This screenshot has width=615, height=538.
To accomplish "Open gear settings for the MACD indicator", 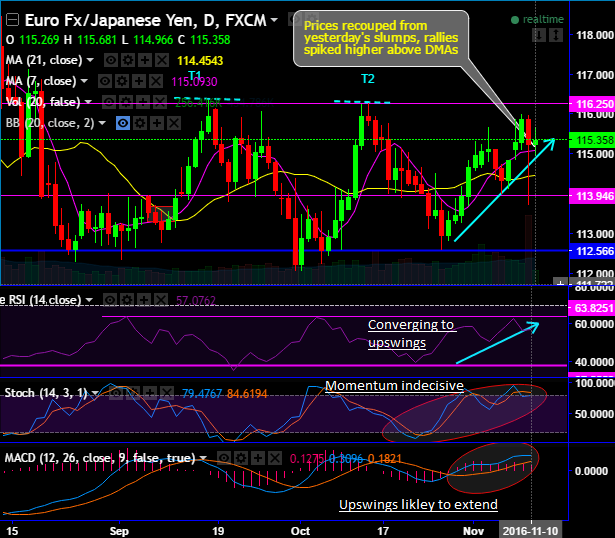I will 240,458.
